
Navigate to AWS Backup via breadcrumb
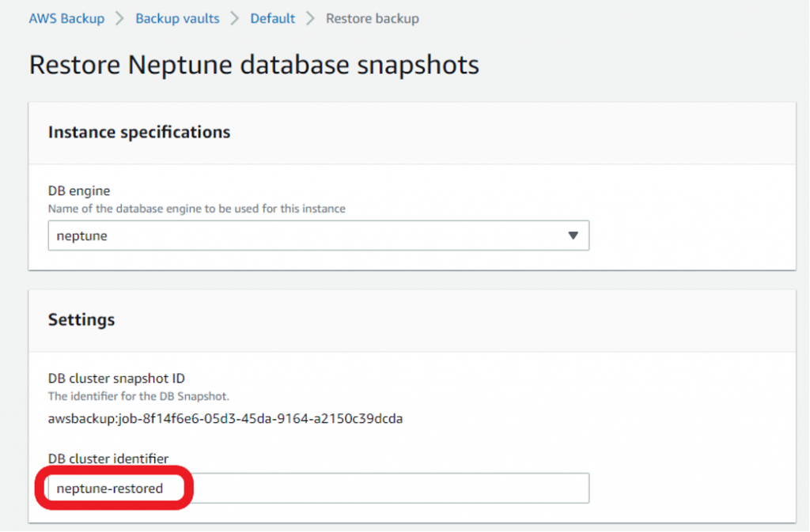tap(66, 18)
